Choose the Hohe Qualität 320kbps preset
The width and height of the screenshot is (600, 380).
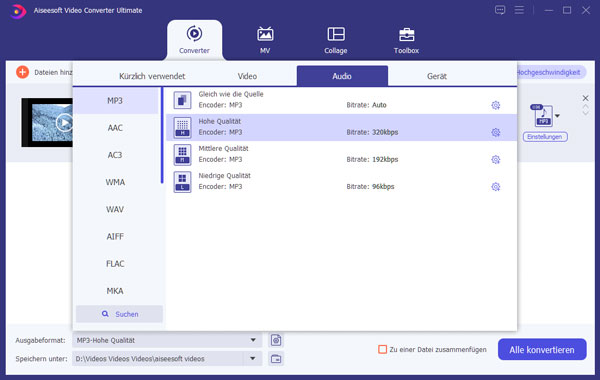(341, 127)
